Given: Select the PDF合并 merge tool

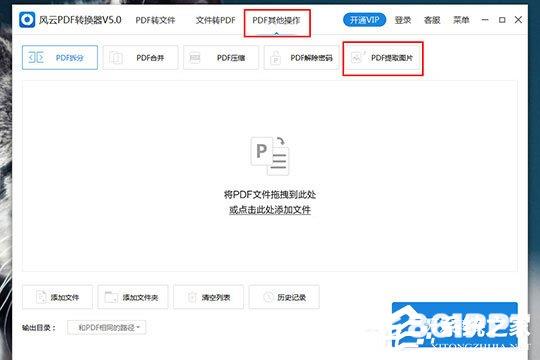Looking at the screenshot, I should (141, 58).
